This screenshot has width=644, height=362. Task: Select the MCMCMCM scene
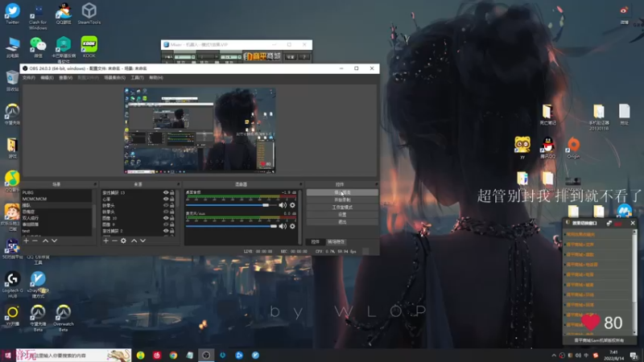(56, 199)
